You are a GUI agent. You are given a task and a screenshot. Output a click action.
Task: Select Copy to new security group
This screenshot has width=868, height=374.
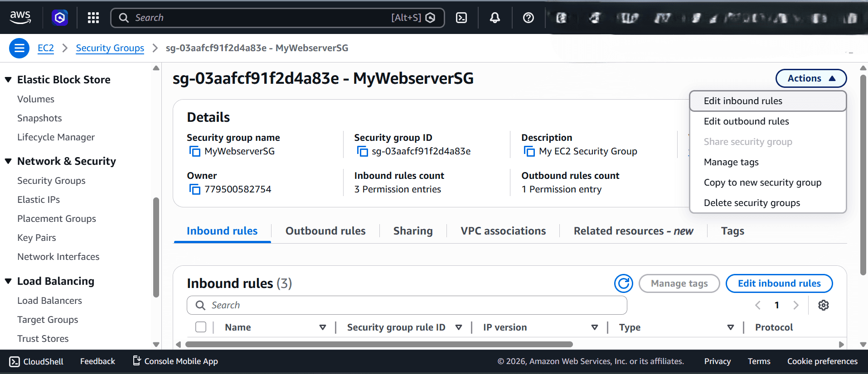point(768,182)
